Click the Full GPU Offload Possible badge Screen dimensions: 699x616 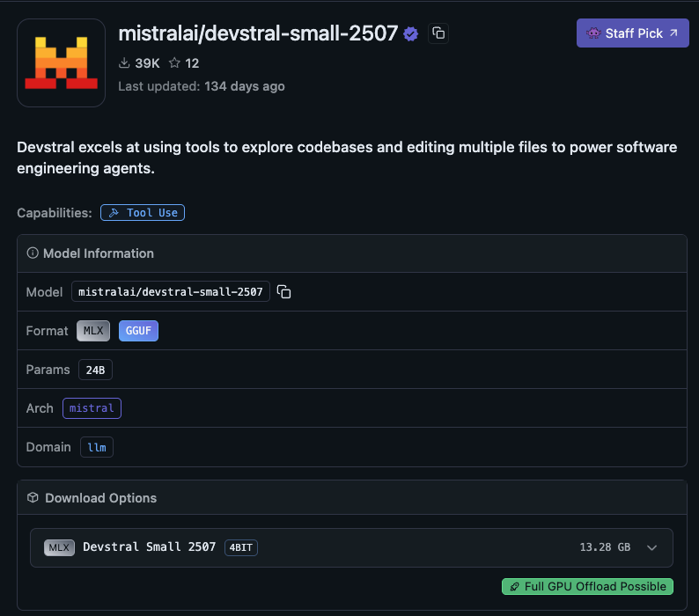pyautogui.click(x=587, y=587)
